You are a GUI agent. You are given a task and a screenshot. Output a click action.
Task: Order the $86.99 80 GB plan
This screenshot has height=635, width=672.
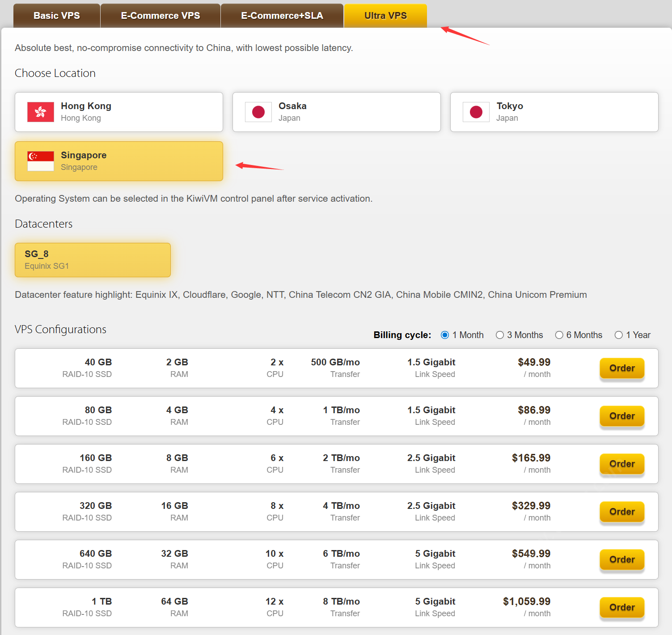click(x=622, y=416)
